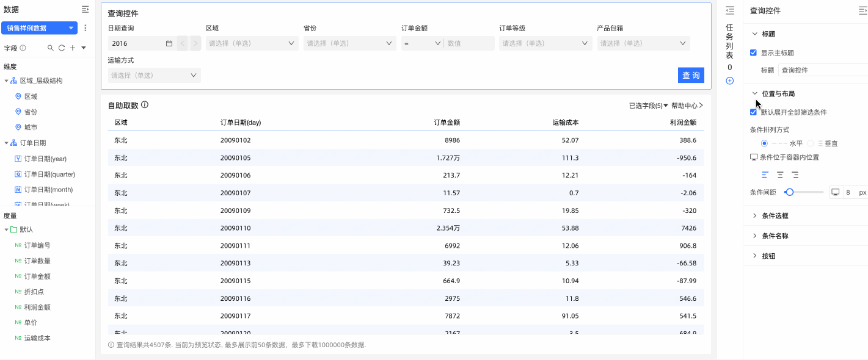
Task: Select the 垂直 arrangement radio button
Action: pyautogui.click(x=811, y=143)
